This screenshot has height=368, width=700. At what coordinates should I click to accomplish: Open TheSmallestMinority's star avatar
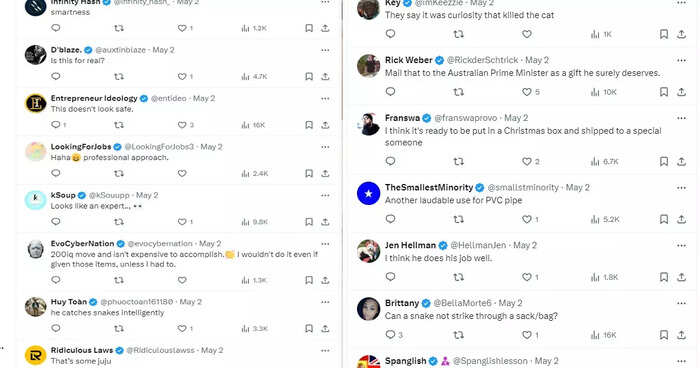point(369,194)
